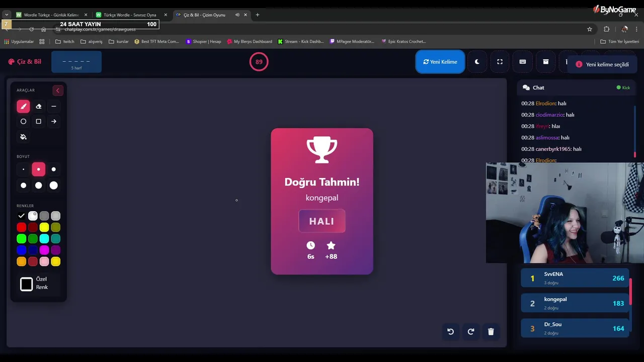Open the keyboard icon button
Screen dimensions: 644x362
tap(523, 62)
